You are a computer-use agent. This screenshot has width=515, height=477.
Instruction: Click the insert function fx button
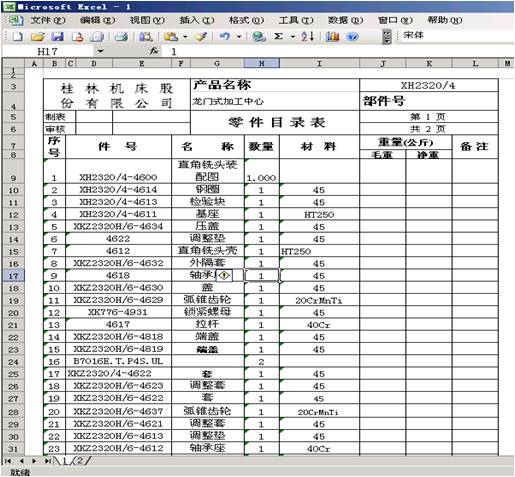(154, 51)
